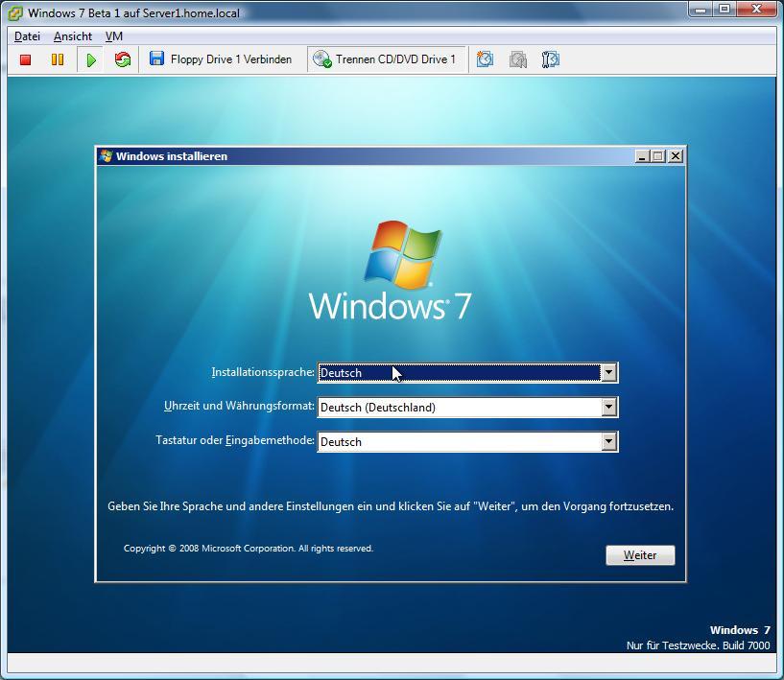Screen dimensions: 784x680
Task: Click the Installationssprache label
Action: tap(263, 372)
